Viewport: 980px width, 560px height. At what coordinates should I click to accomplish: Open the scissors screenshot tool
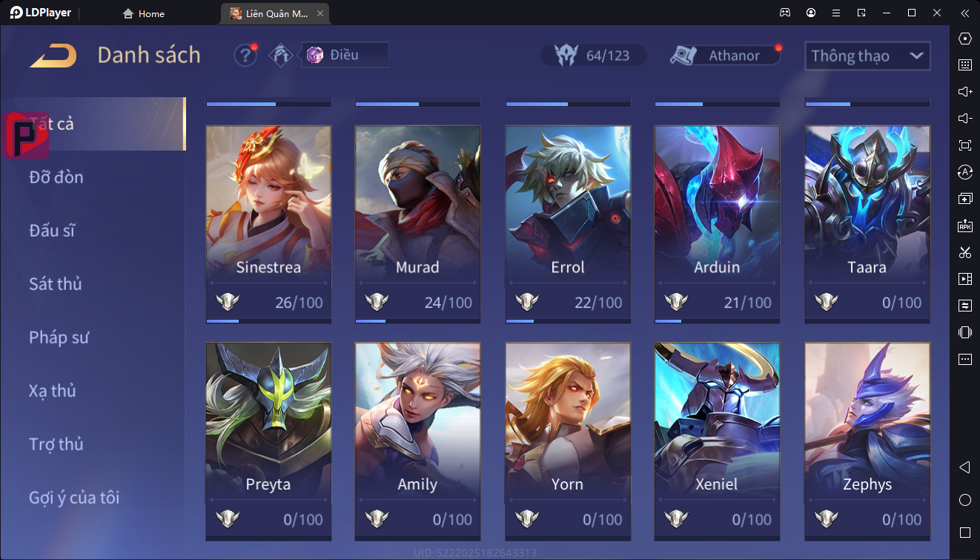(x=964, y=252)
